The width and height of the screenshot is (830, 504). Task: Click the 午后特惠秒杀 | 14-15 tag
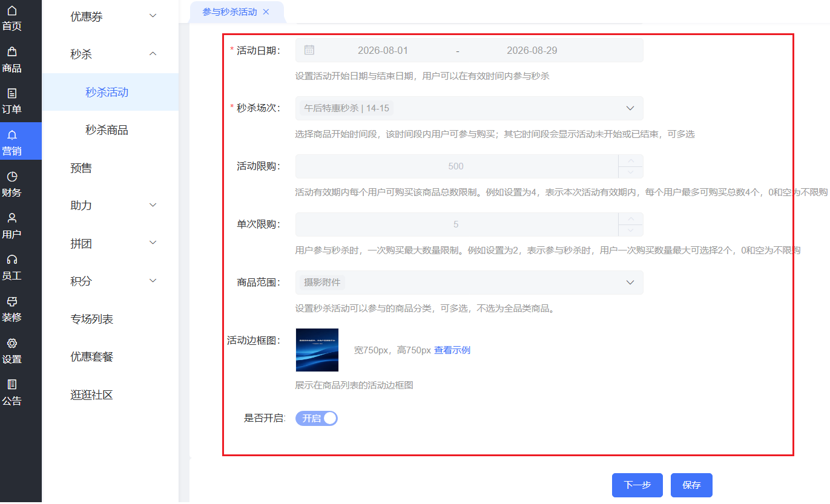coord(346,108)
